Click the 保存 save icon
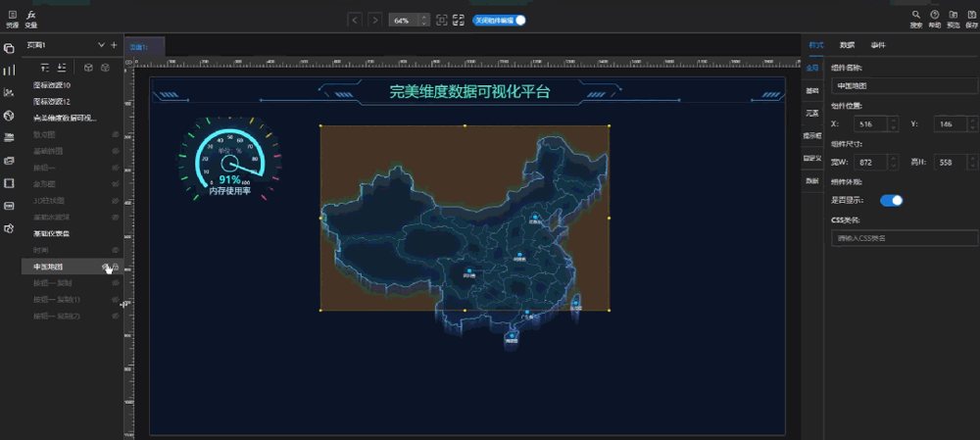This screenshot has height=440, width=980. pos(971,19)
